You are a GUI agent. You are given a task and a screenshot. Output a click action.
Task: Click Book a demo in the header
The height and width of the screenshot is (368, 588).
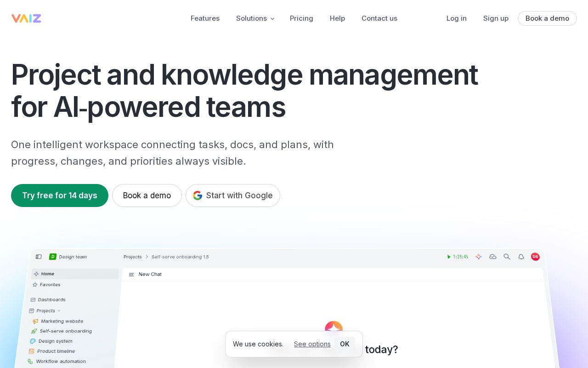tap(547, 18)
